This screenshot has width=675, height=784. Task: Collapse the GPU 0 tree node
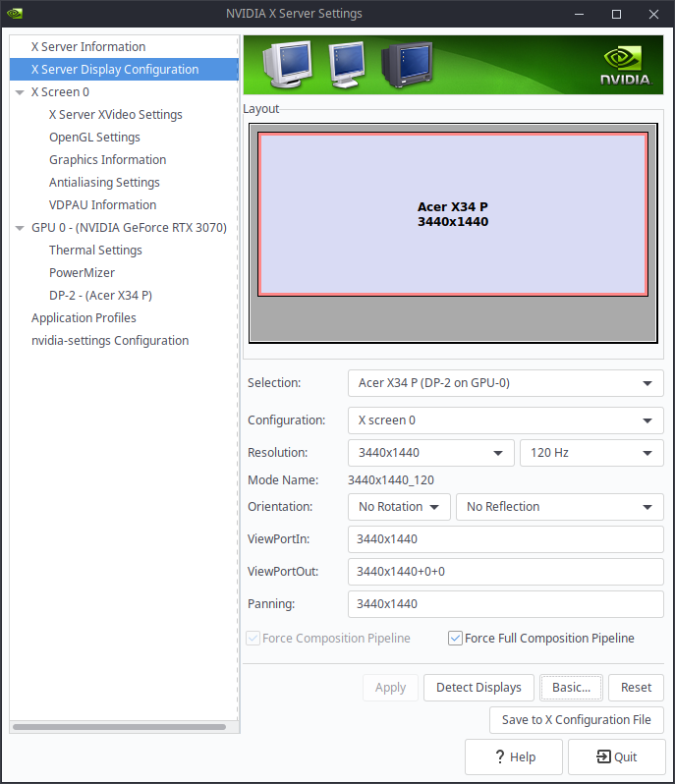(x=20, y=228)
